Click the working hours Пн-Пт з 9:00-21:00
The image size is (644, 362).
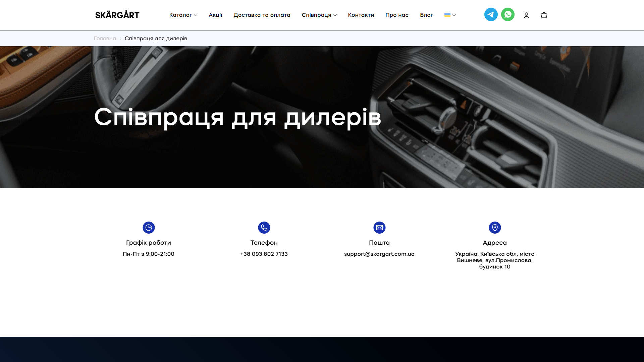[x=149, y=254]
